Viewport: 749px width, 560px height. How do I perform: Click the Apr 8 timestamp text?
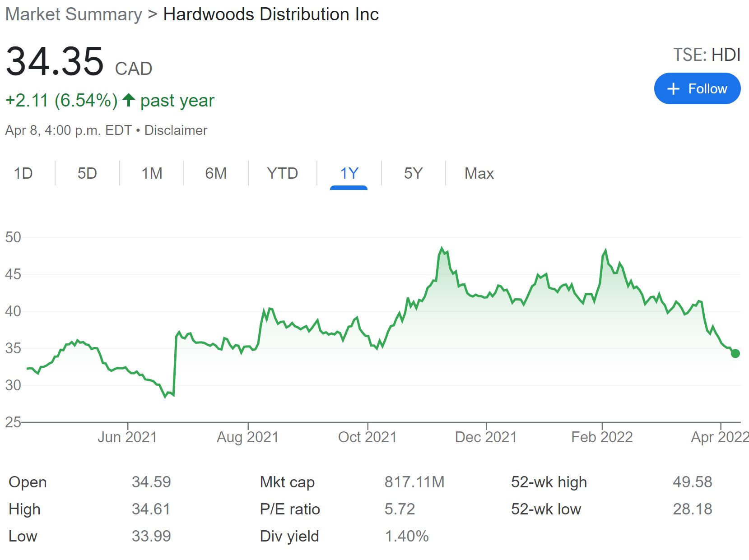pos(69,130)
